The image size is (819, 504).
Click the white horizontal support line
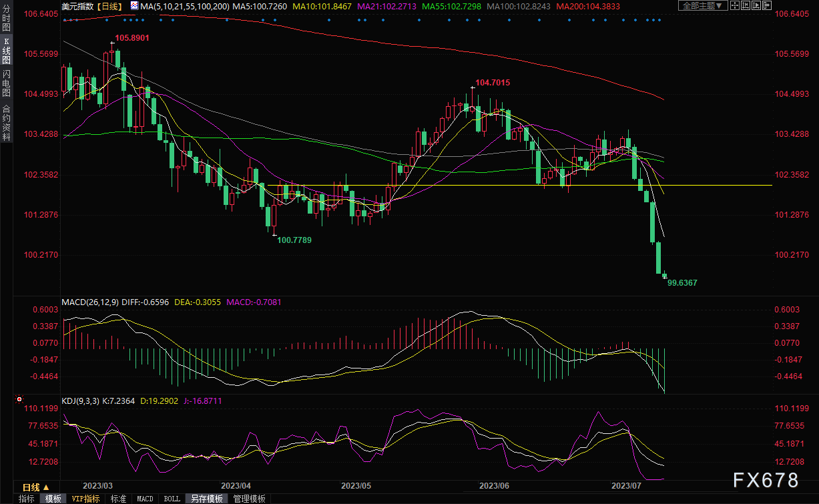coord(467,185)
